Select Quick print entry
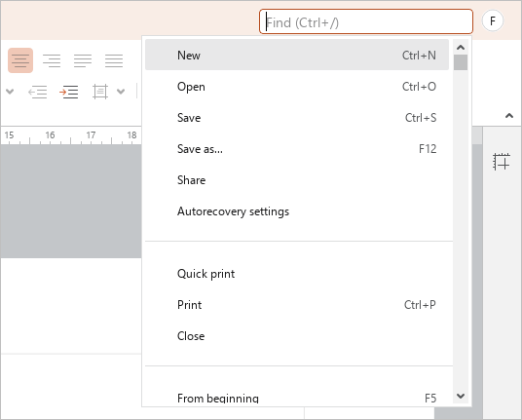 pos(297,274)
